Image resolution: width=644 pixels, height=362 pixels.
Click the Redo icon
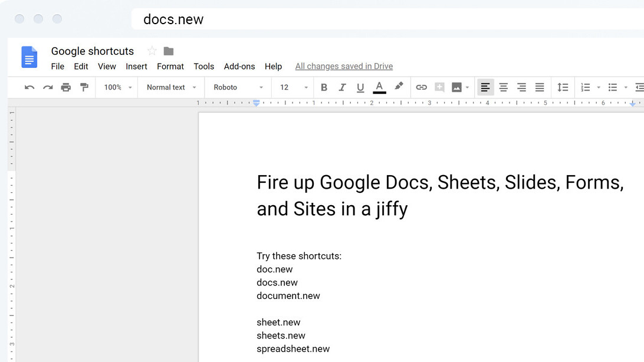(x=48, y=87)
